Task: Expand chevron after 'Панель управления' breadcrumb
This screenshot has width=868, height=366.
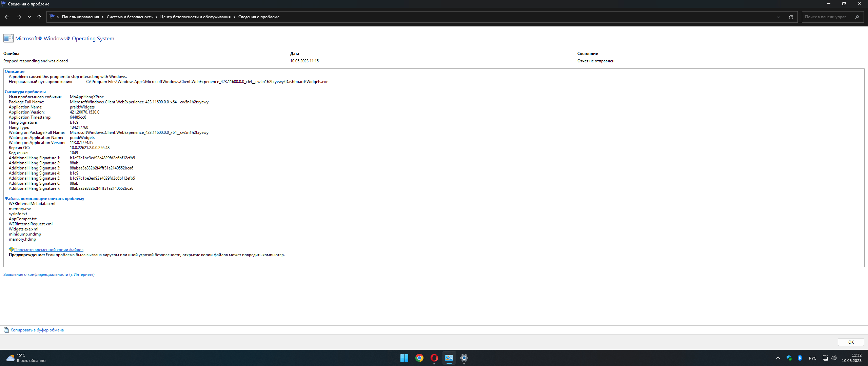Action: pyautogui.click(x=103, y=17)
